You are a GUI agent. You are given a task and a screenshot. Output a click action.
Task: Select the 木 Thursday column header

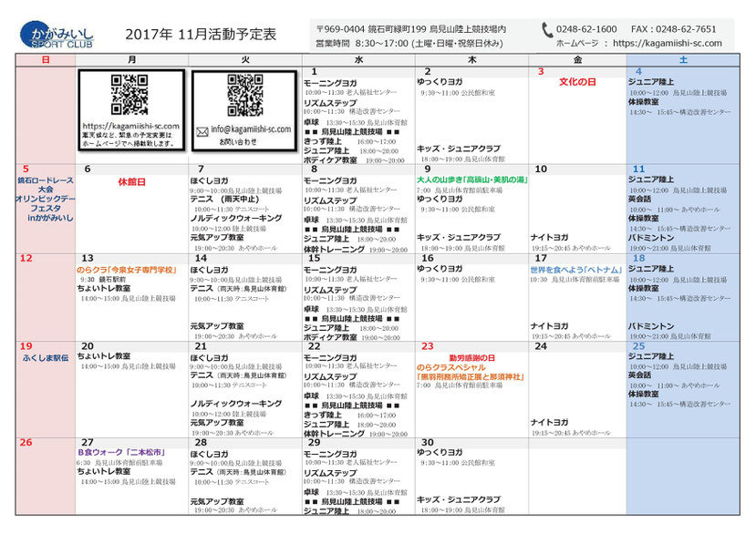[471, 60]
